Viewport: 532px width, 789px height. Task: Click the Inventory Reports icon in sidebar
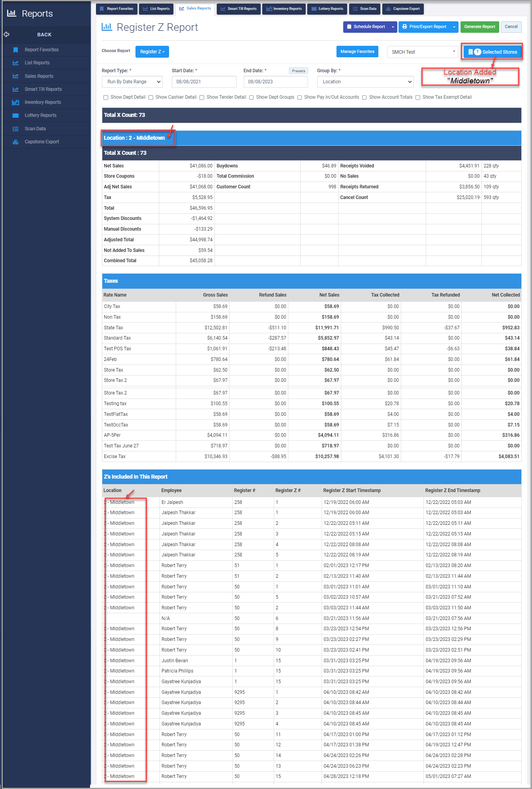[15, 102]
